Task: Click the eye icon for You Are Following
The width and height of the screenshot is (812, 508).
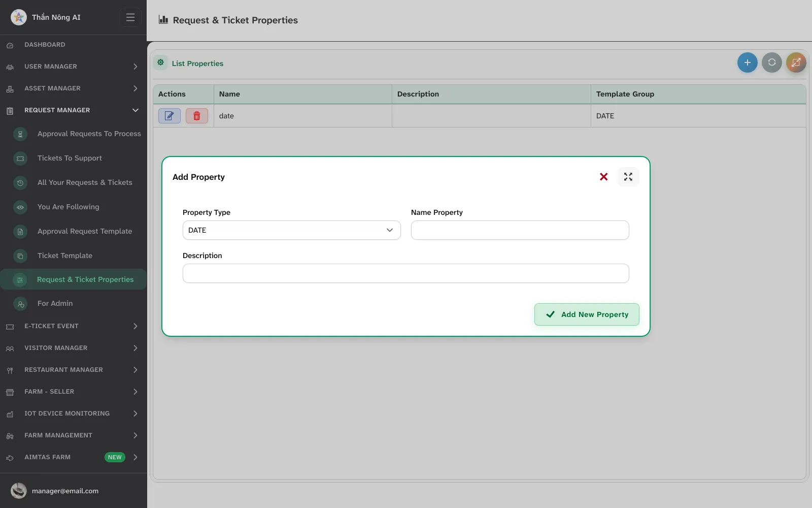Action: (x=20, y=207)
